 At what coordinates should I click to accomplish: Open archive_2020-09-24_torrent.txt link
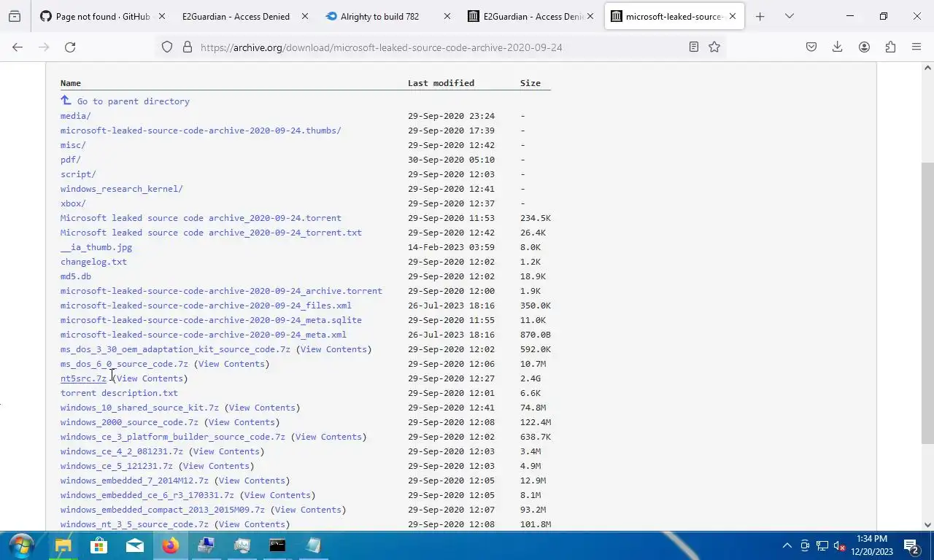pos(211,233)
